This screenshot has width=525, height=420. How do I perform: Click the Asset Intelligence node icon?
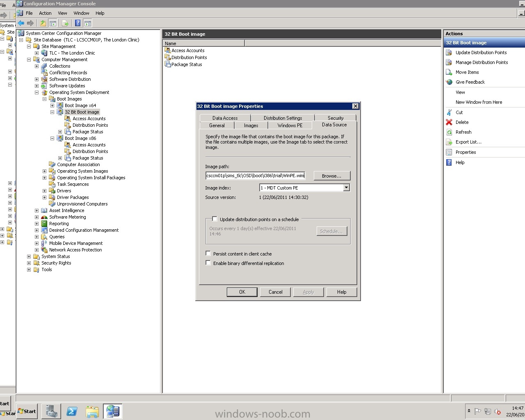[44, 210]
